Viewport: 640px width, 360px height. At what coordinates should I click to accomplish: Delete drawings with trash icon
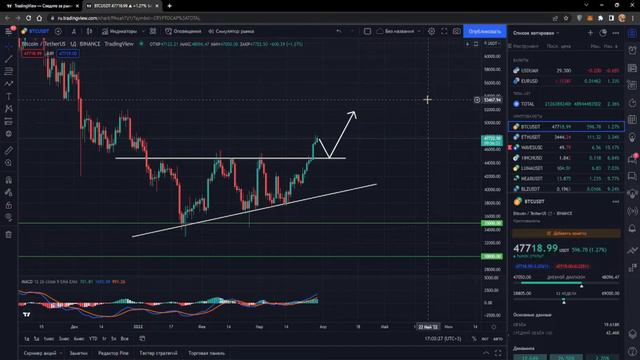click(9, 234)
